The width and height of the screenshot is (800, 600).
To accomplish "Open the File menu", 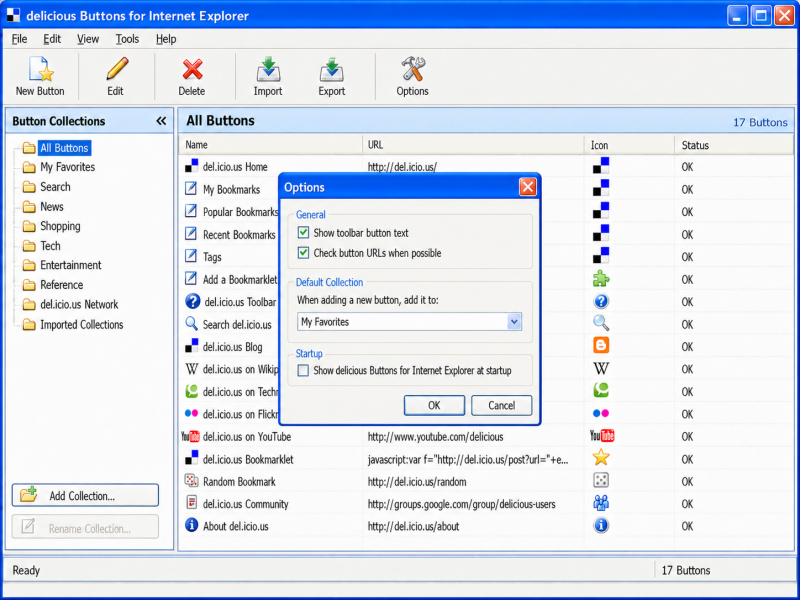I will (x=19, y=39).
